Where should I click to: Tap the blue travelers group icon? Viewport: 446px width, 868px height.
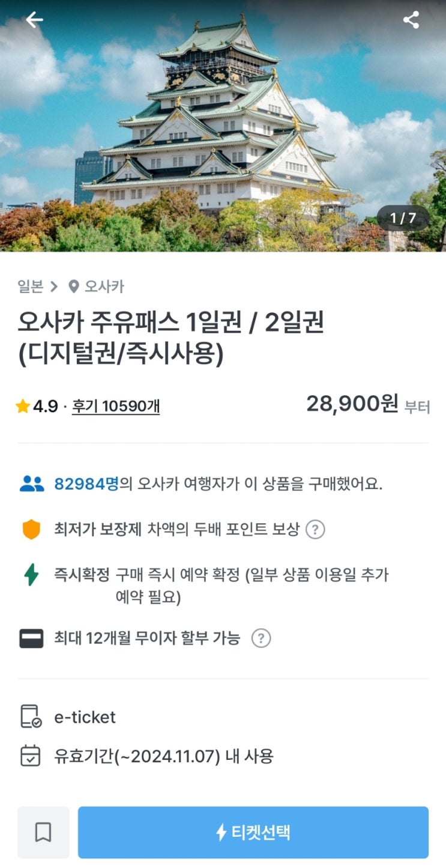[x=31, y=484]
